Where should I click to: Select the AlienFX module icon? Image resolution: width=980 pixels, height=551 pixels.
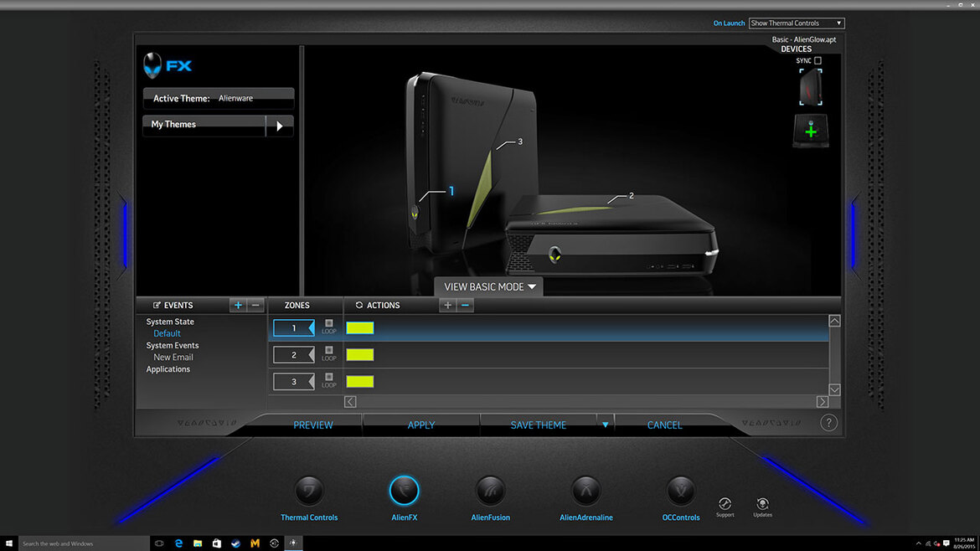(x=404, y=491)
